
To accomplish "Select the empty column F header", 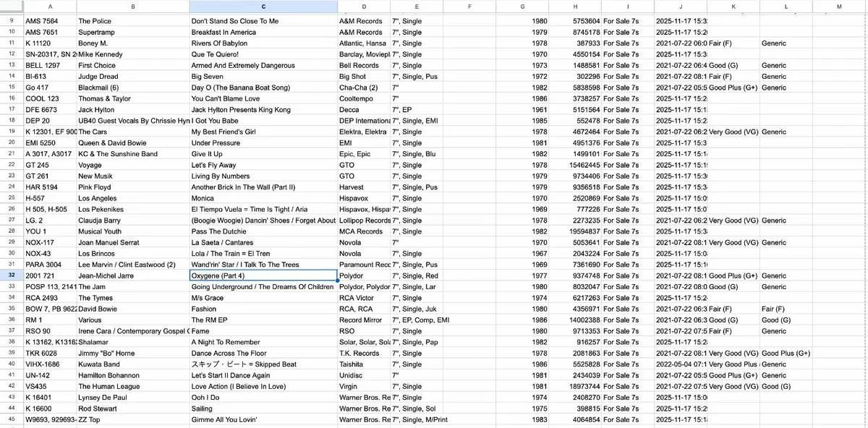I will pos(469,7).
